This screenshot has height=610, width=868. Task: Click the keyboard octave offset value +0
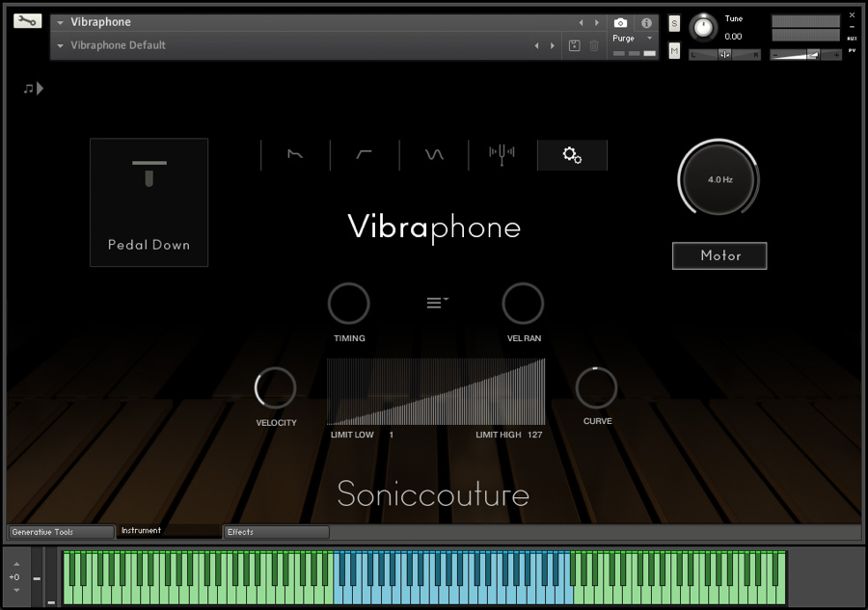[14, 577]
